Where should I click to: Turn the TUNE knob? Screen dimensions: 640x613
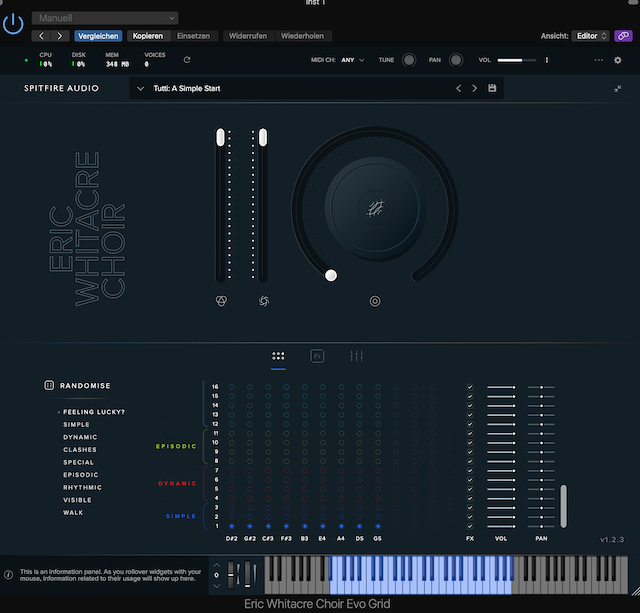(409, 60)
